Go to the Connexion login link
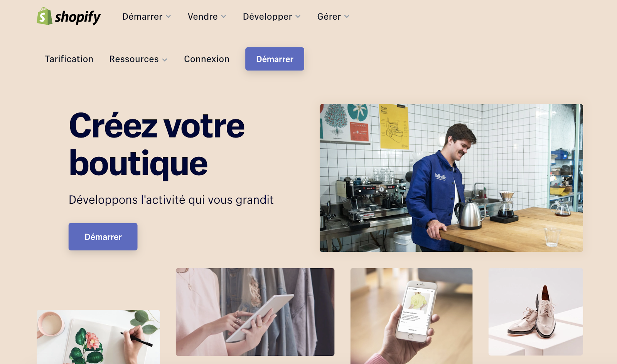 pyautogui.click(x=207, y=59)
